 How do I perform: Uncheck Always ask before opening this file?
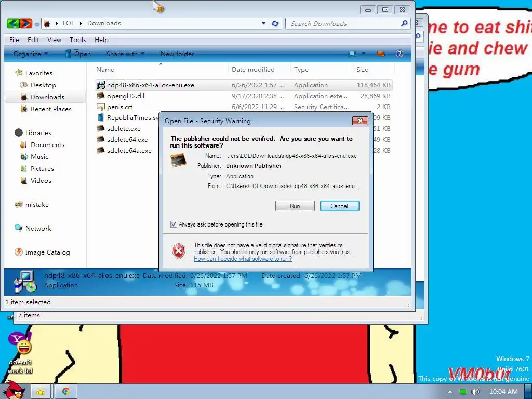(174, 224)
